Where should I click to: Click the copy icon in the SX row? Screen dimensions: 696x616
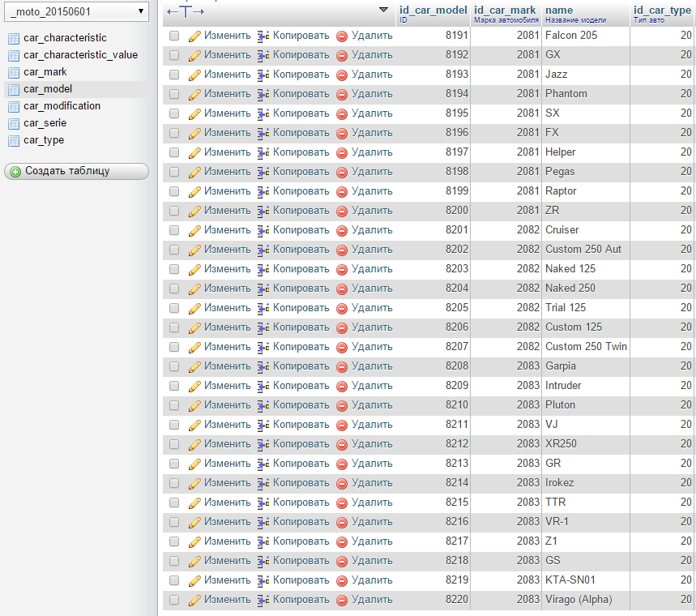pos(263,114)
